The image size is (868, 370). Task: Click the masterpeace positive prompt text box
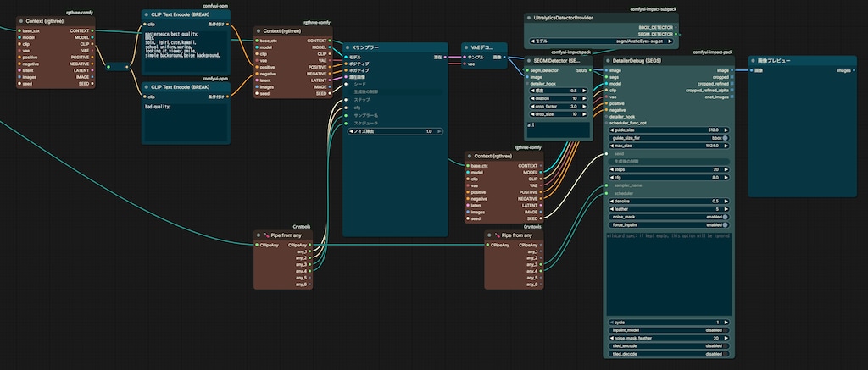[x=186, y=52]
